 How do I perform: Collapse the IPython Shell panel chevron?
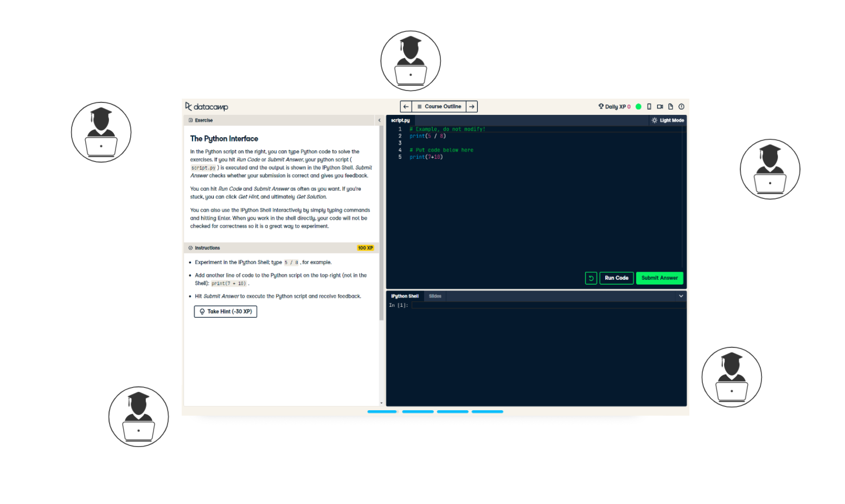[x=681, y=296]
